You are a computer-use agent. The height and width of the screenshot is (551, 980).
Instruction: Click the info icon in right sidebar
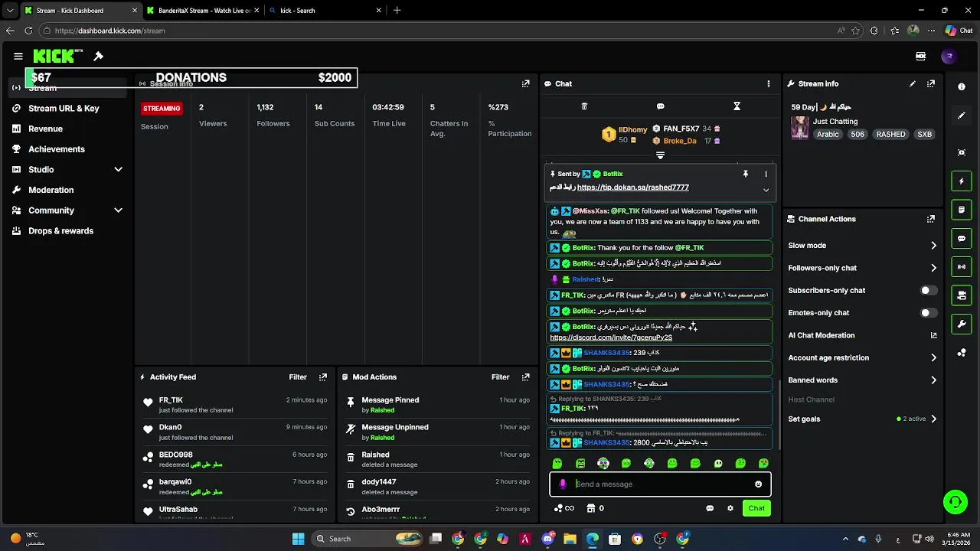point(962,86)
